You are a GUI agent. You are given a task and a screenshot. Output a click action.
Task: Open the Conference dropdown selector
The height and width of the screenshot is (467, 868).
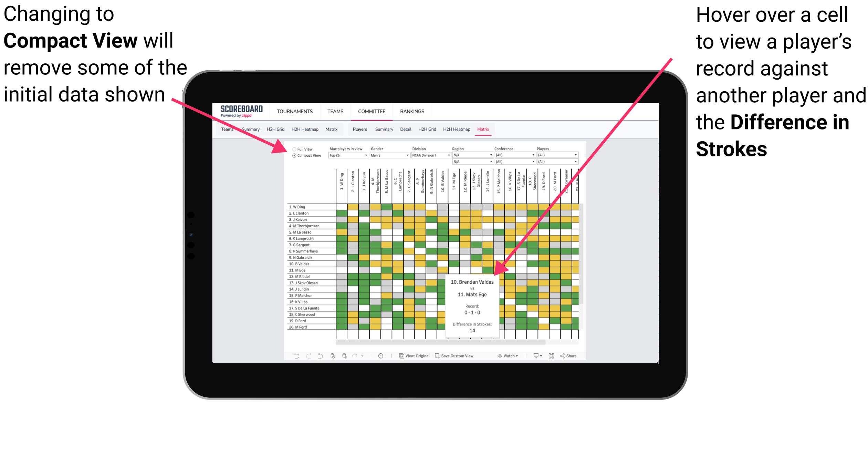point(513,155)
